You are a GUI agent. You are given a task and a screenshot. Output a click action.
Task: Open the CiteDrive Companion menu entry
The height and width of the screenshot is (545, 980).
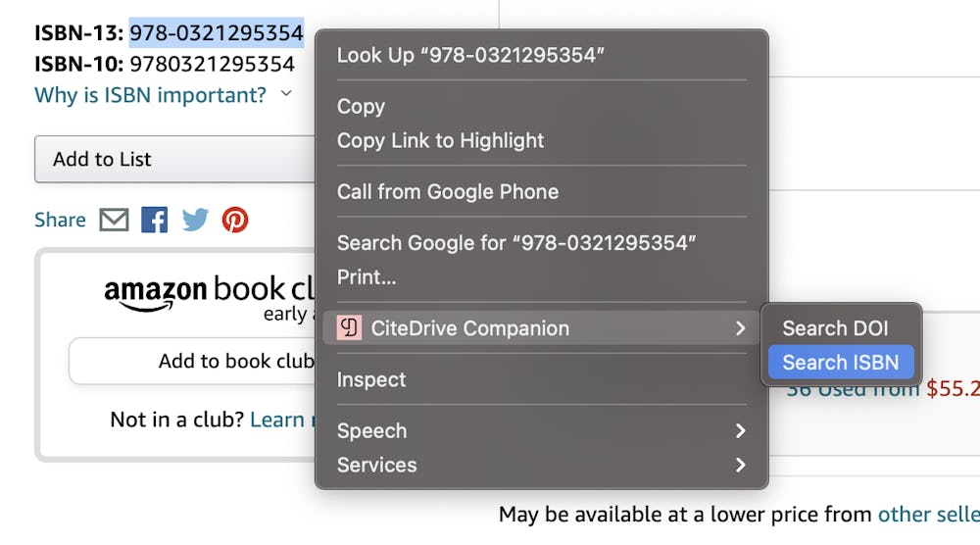click(541, 328)
